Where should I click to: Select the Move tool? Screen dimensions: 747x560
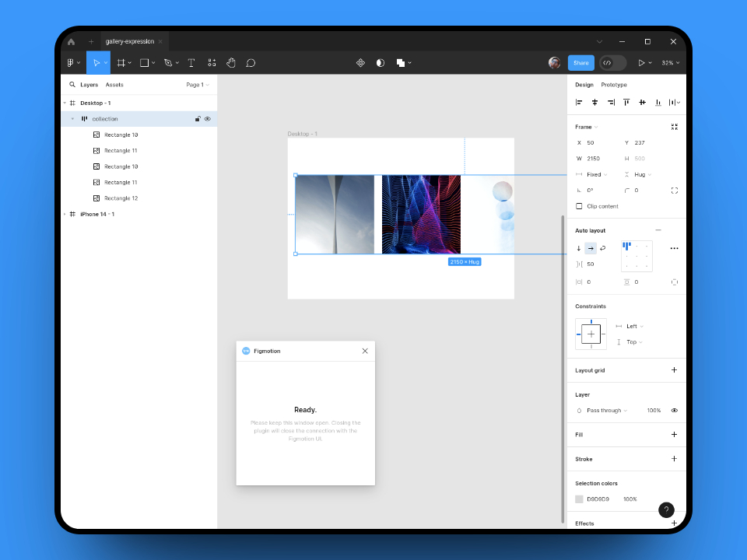(x=96, y=63)
